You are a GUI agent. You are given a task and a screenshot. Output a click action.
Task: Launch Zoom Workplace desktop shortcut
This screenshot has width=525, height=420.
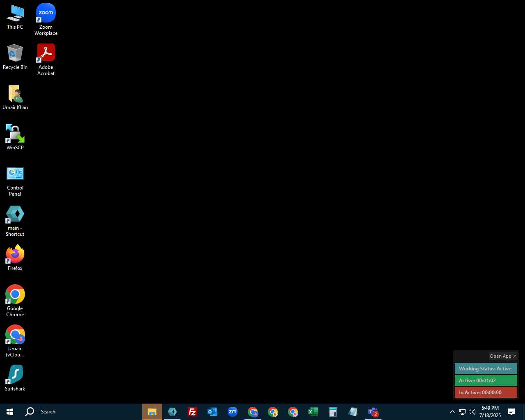click(46, 19)
